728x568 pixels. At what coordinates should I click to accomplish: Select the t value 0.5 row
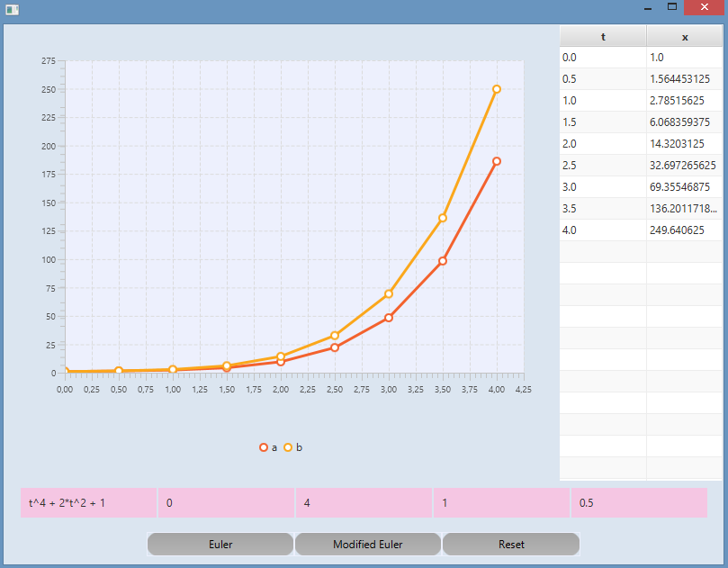pos(603,79)
